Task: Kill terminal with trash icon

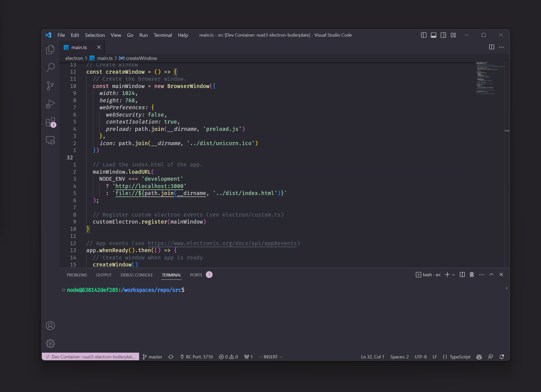Action: [472, 275]
